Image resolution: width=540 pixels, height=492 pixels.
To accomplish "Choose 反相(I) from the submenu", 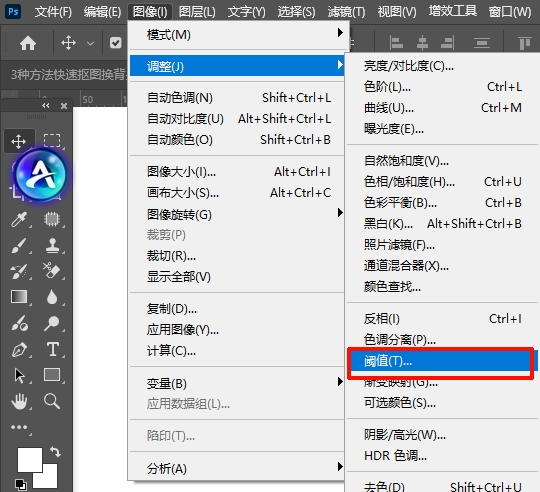I will [x=442, y=318].
